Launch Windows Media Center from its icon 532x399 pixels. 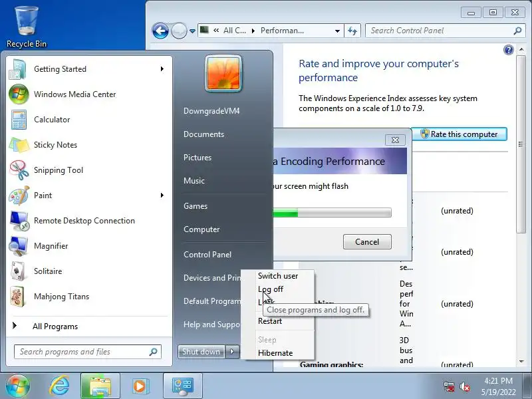19,94
